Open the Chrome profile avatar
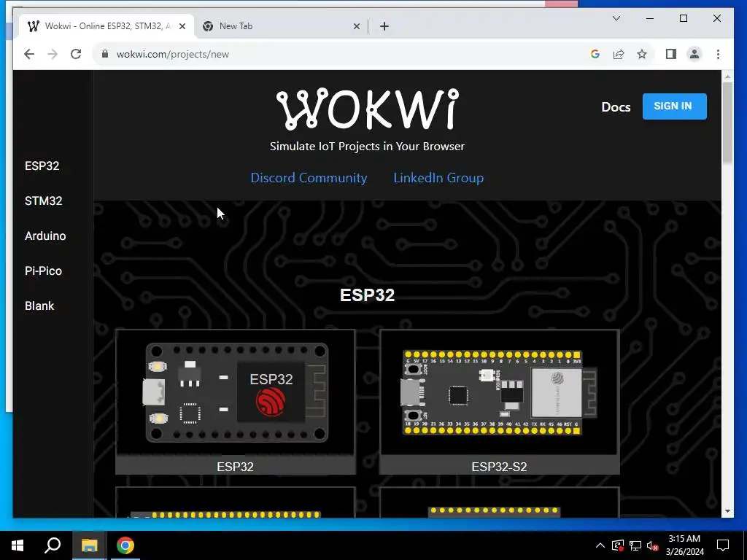The image size is (747, 560). pyautogui.click(x=694, y=54)
